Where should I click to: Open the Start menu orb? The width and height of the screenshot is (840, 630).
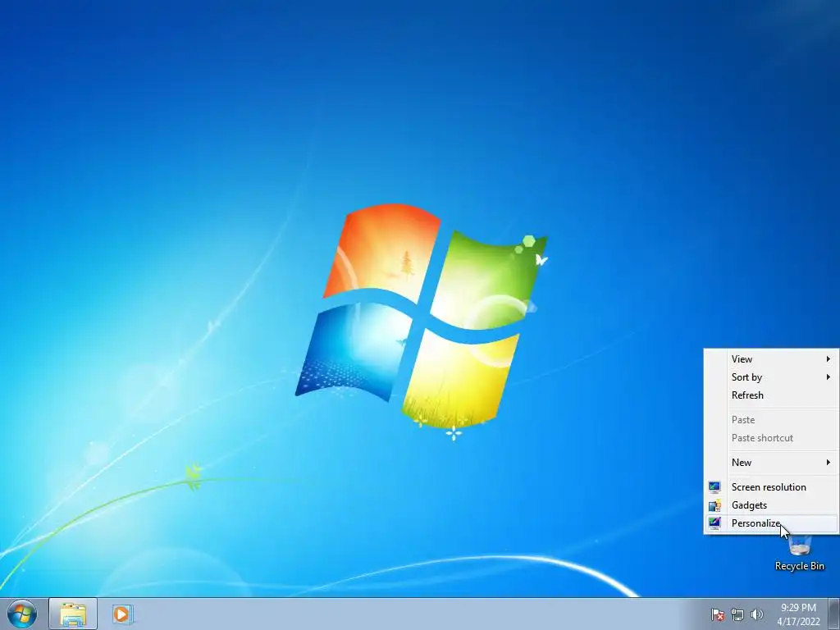(22, 614)
